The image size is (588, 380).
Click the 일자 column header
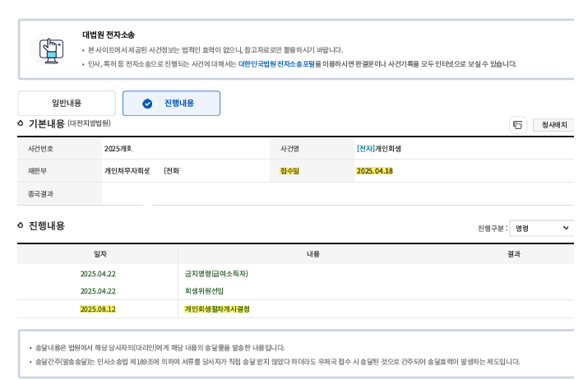(100, 255)
